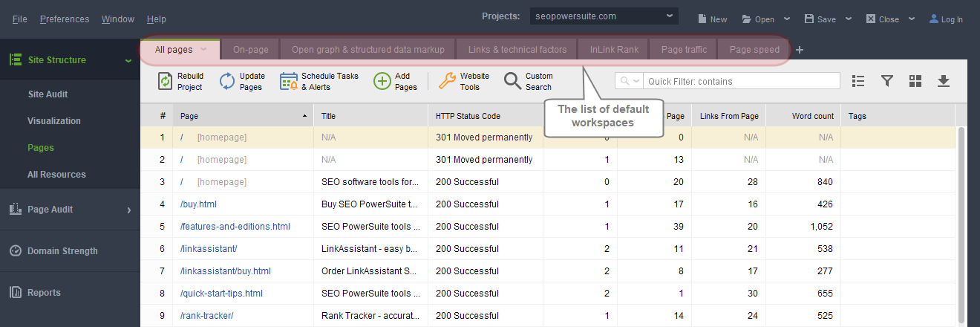The image size is (980, 327).
Task: Open the Preferences menu
Action: (65, 19)
